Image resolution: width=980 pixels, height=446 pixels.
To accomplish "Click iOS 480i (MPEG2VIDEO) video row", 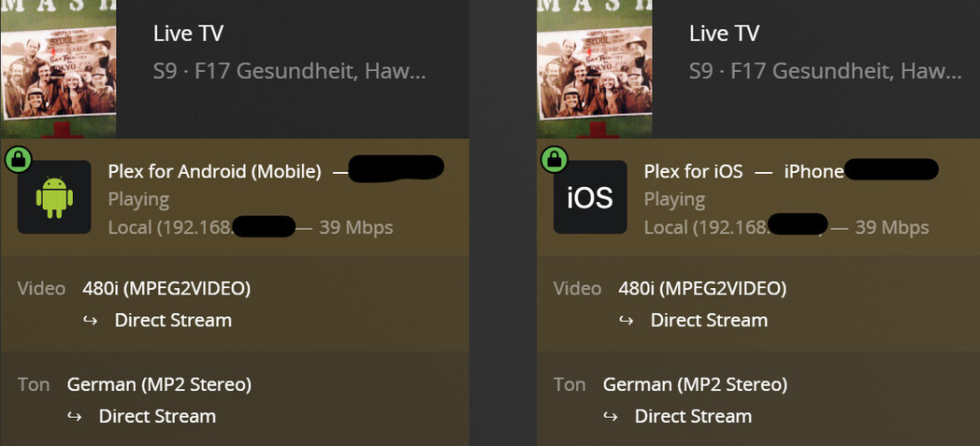I will (702, 289).
